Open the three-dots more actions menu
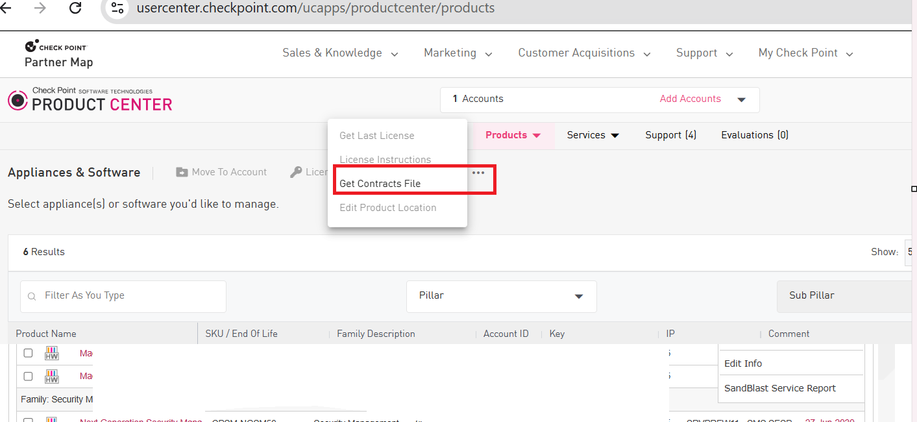The height and width of the screenshot is (422, 917). point(478,173)
